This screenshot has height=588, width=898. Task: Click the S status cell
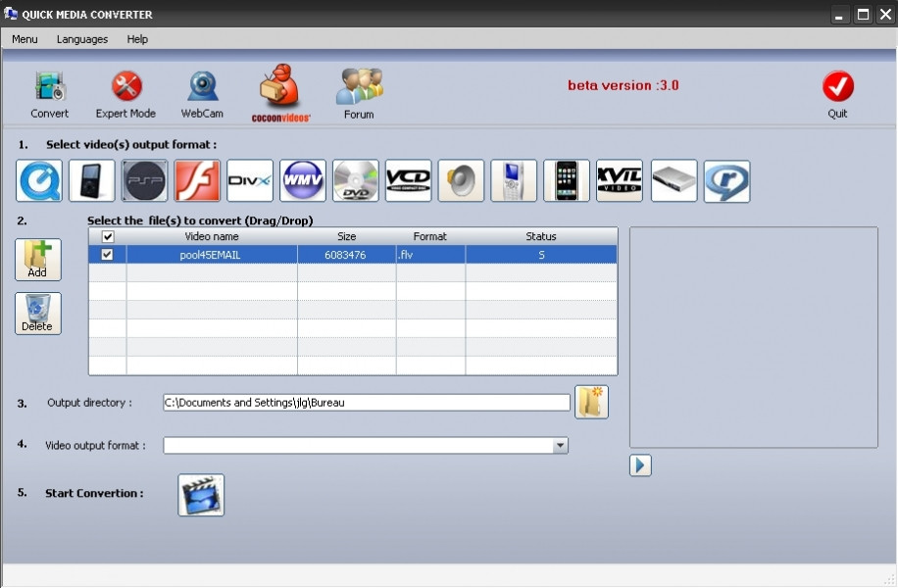click(541, 255)
